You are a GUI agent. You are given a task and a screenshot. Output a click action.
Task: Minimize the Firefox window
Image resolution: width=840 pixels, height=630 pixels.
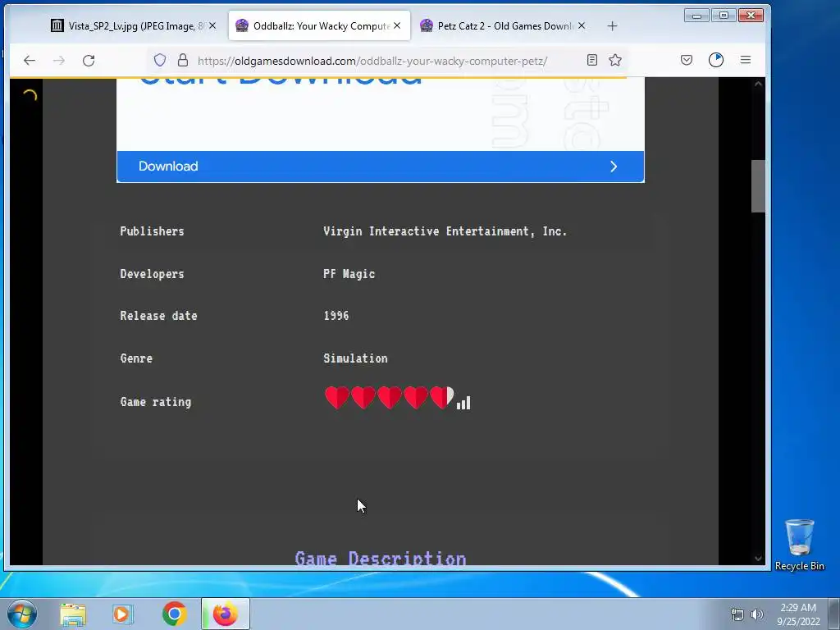coord(696,16)
